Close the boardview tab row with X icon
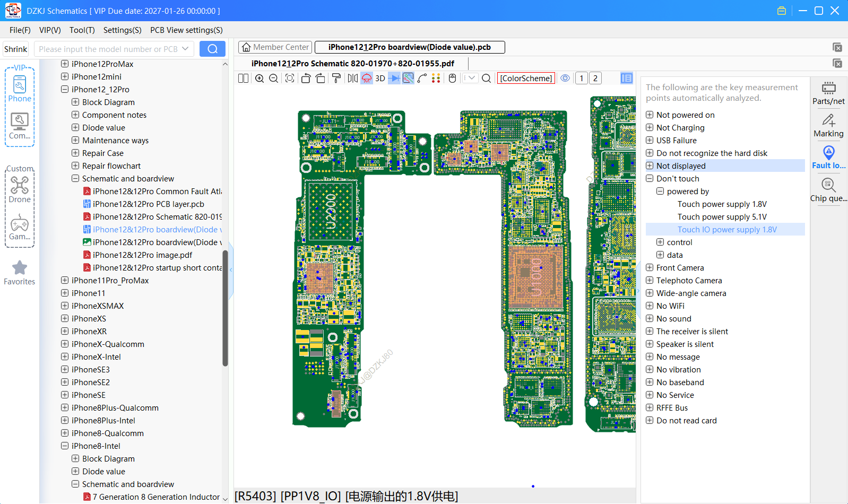Screen dimensions: 848x504 [837, 48]
